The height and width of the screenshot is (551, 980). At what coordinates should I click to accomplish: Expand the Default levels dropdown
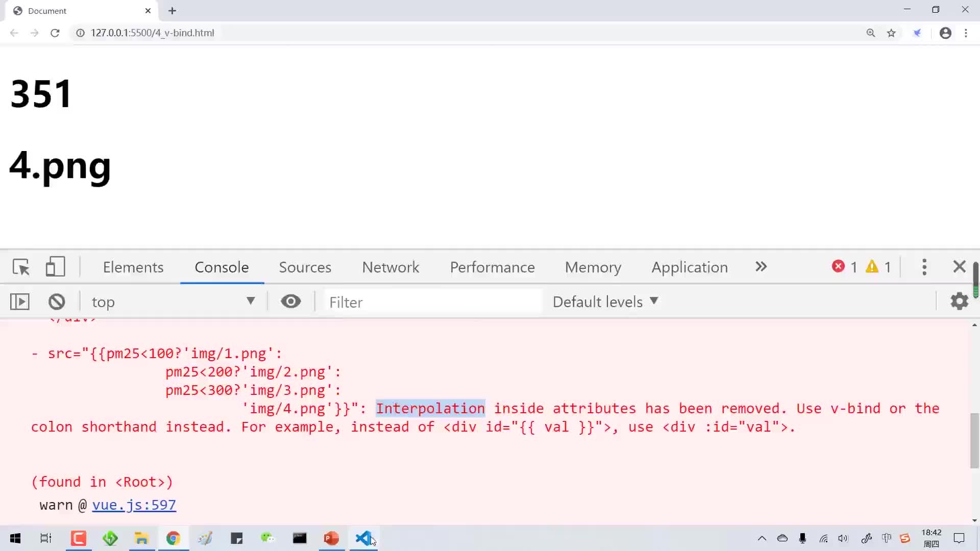(x=604, y=302)
